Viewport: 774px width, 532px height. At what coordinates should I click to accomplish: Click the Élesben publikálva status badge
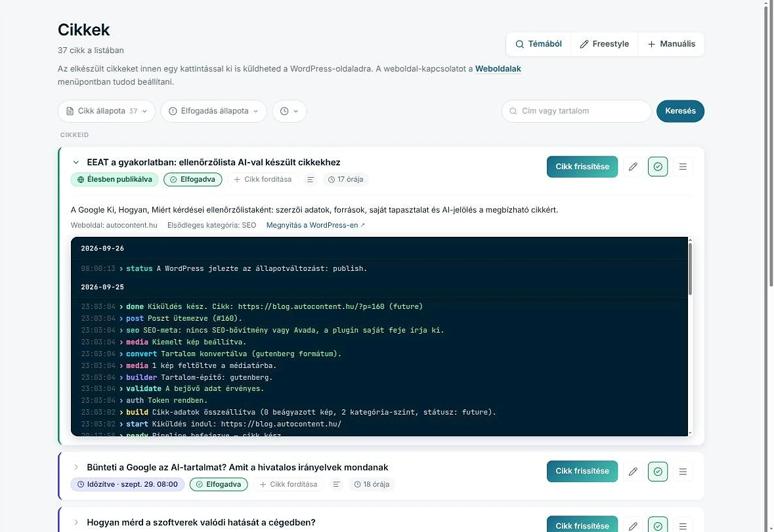click(114, 180)
